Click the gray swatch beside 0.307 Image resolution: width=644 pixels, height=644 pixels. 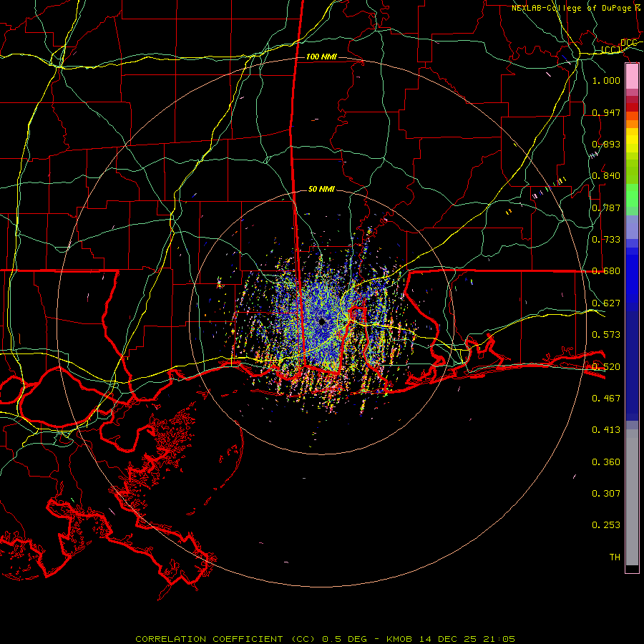(x=632, y=497)
